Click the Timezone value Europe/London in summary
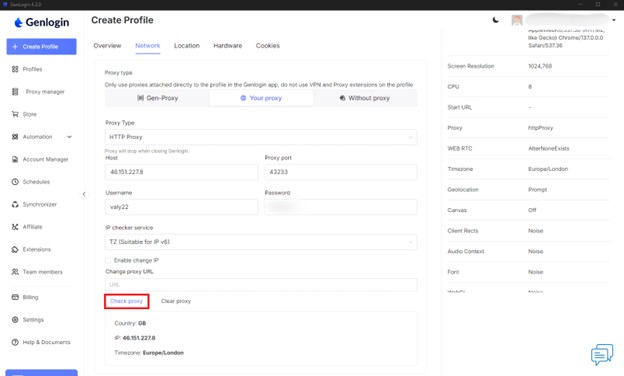The width and height of the screenshot is (624, 376). tap(548, 169)
